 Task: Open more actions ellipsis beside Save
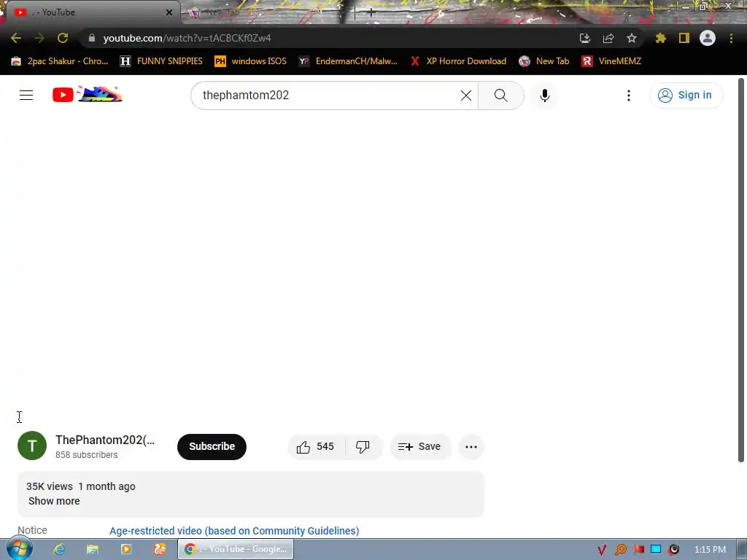tap(471, 447)
